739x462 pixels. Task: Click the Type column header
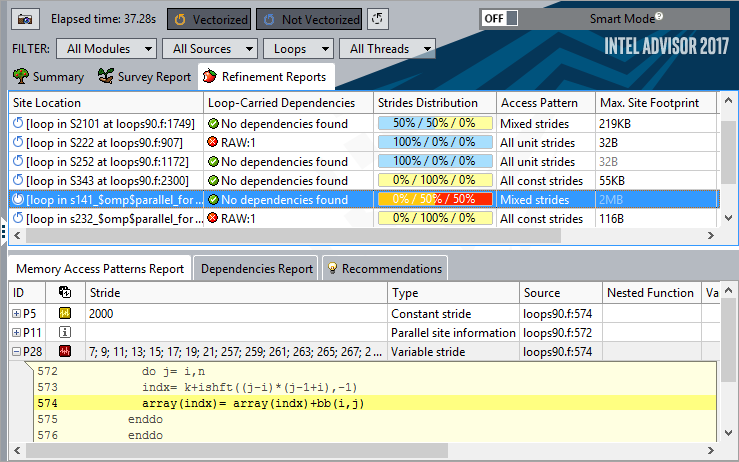coord(453,293)
